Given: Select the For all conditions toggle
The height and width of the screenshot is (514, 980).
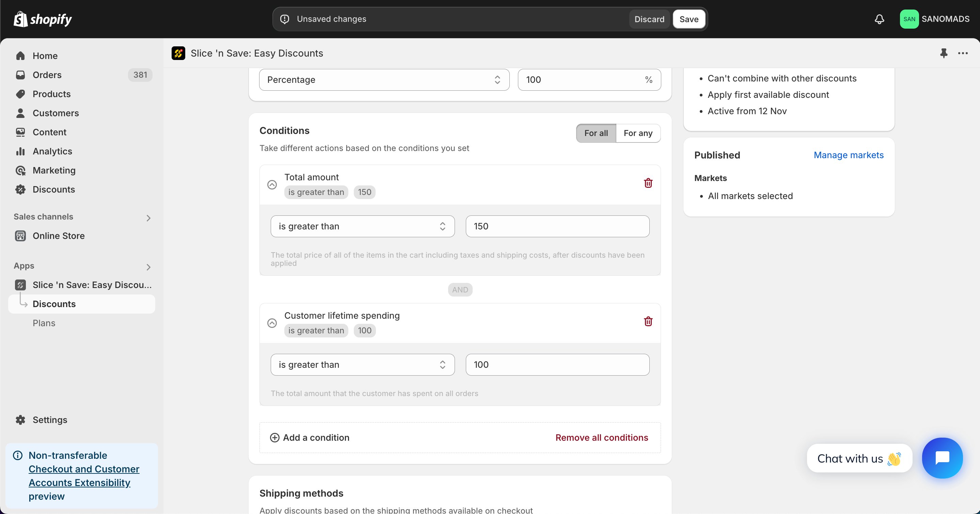Looking at the screenshot, I should pos(596,133).
